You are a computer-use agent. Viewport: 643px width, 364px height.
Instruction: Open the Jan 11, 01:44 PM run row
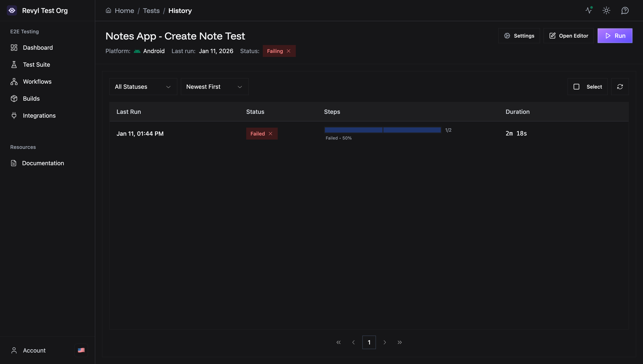coord(140,134)
